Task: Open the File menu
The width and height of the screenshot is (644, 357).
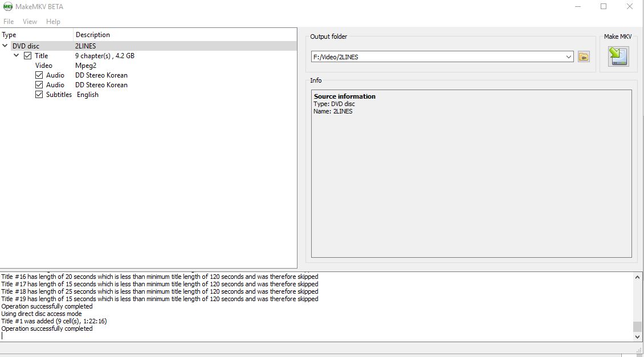Action: (x=9, y=21)
